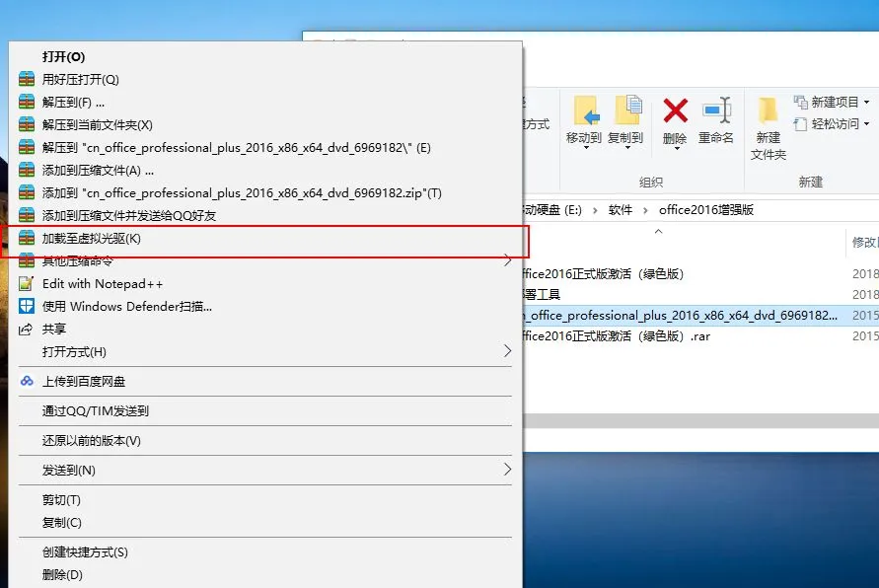Click 新建文件夹 folder icon in ribbon
Viewport: 879px width, 588px height.
pyautogui.click(x=768, y=110)
